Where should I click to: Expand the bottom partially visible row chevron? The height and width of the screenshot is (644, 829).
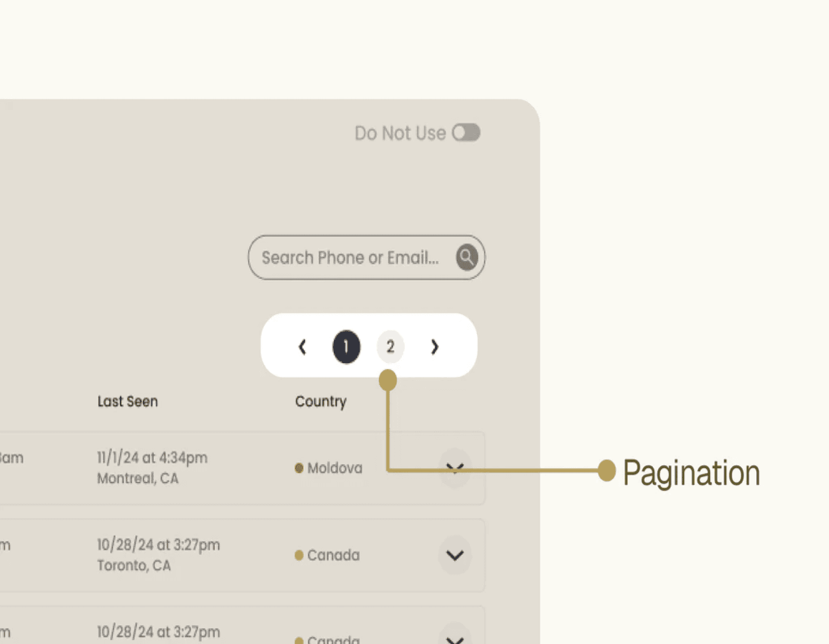tap(455, 636)
